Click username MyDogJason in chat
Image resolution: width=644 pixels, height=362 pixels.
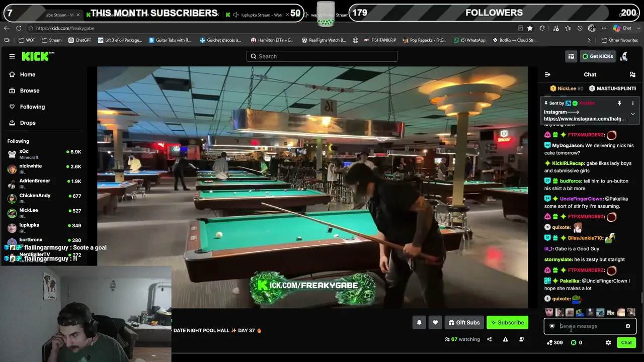pos(568,145)
